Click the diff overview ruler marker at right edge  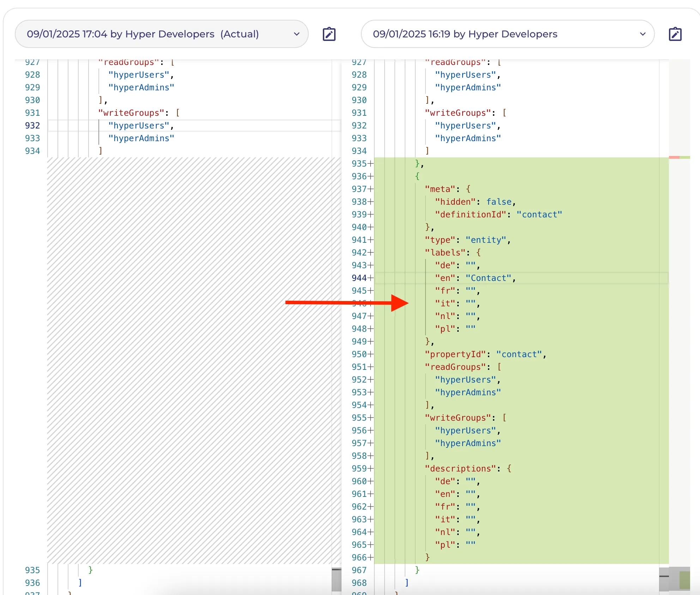pos(680,157)
